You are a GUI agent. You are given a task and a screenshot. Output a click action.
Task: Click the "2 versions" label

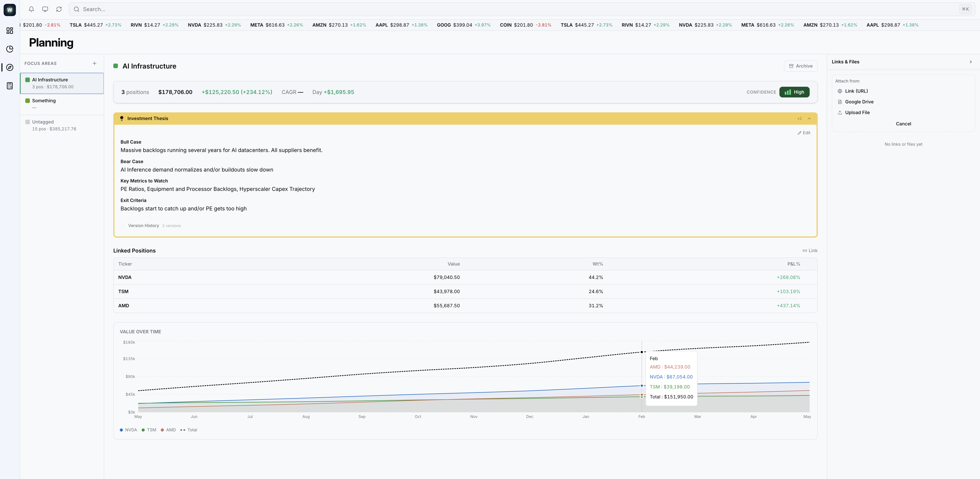tap(171, 226)
